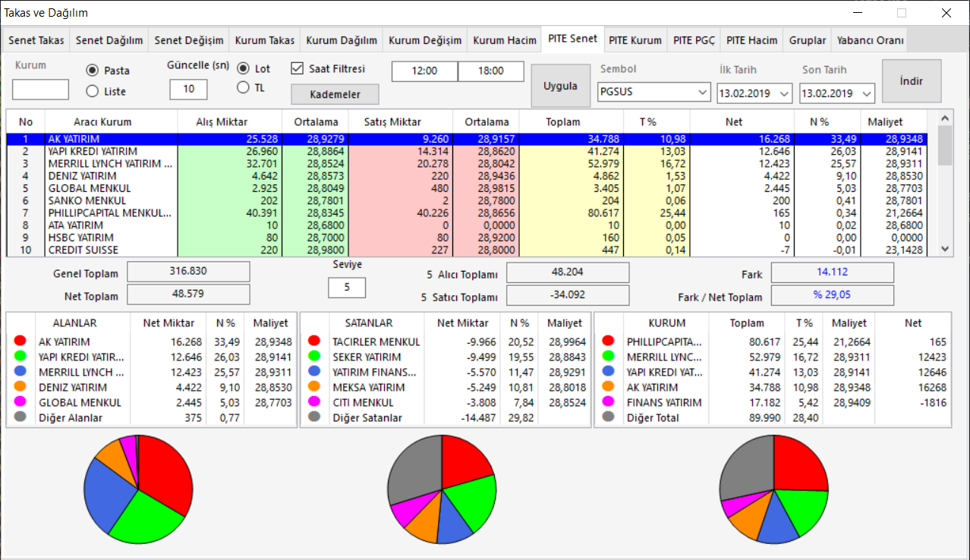
Task: Click the pie chart below the SATANLAR list
Action: pyautogui.click(x=442, y=489)
